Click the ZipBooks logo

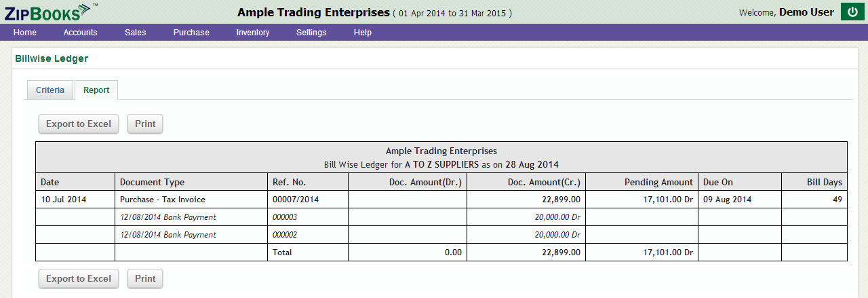click(47, 12)
